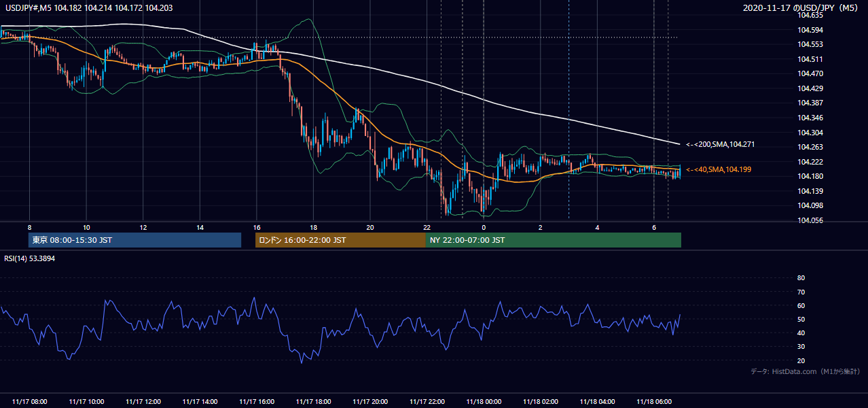Click the 11/17 12:00 date label
This screenshot has width=868, height=408.
[x=143, y=402]
